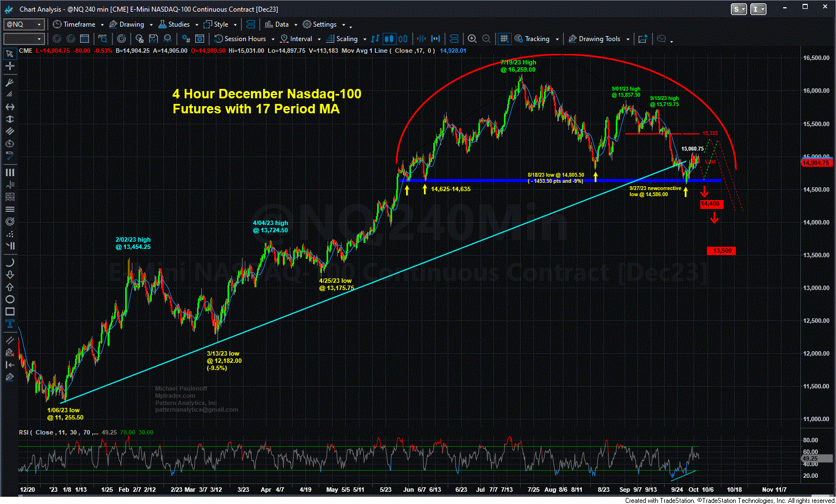The height and width of the screenshot is (504, 836).
Task: Open the Data menu
Action: (x=277, y=24)
